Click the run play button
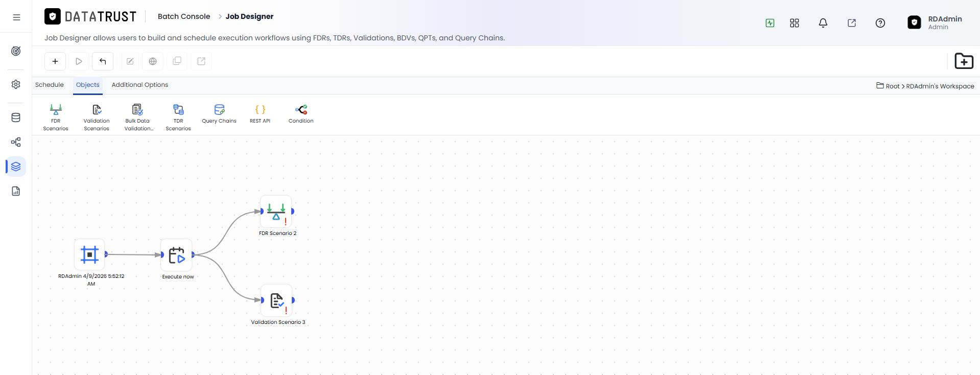This screenshot has width=980, height=375. point(79,61)
